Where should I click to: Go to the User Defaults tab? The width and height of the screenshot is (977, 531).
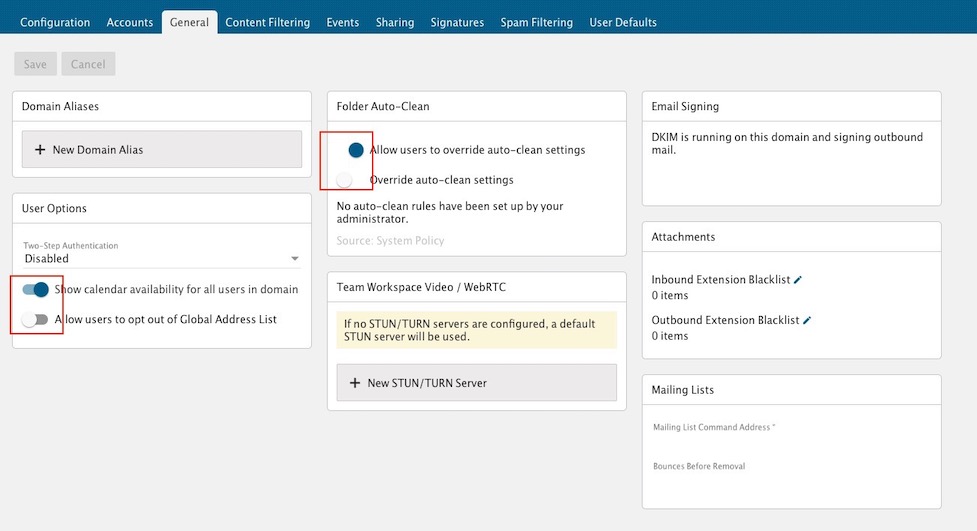[623, 22]
